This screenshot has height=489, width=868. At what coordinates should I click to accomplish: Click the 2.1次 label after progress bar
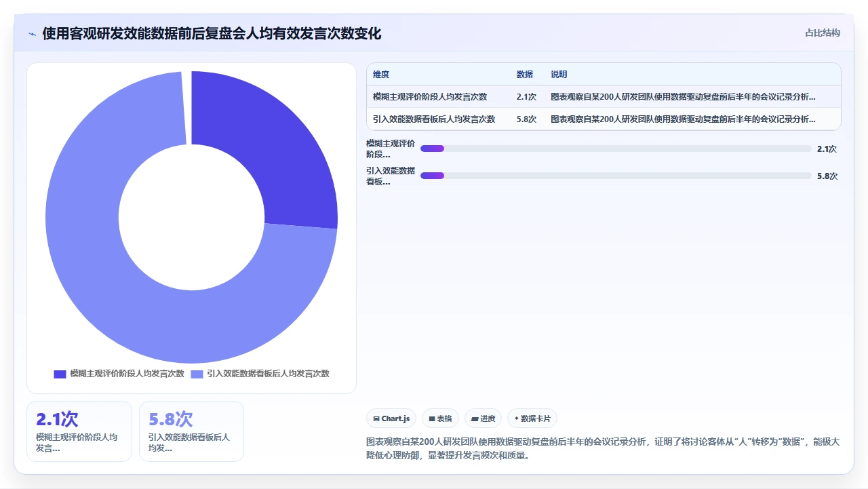pyautogui.click(x=827, y=149)
